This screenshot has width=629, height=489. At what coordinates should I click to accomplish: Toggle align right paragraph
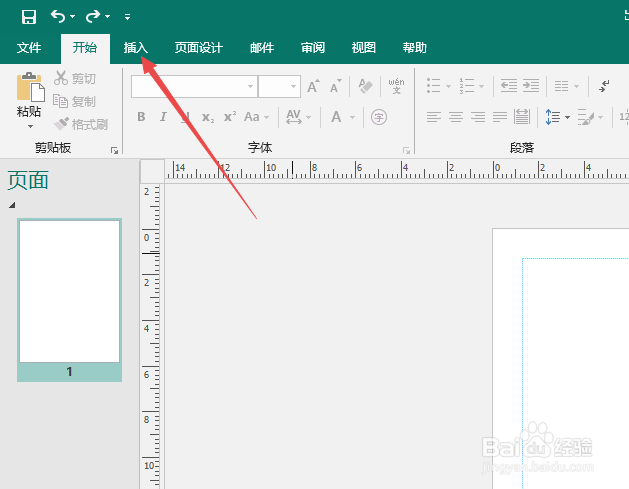point(478,117)
